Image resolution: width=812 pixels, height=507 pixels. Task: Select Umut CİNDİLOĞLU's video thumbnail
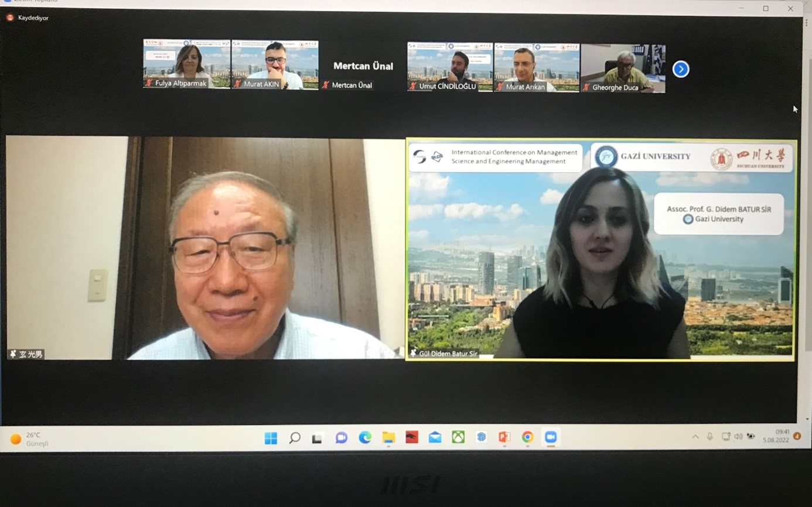click(449, 67)
